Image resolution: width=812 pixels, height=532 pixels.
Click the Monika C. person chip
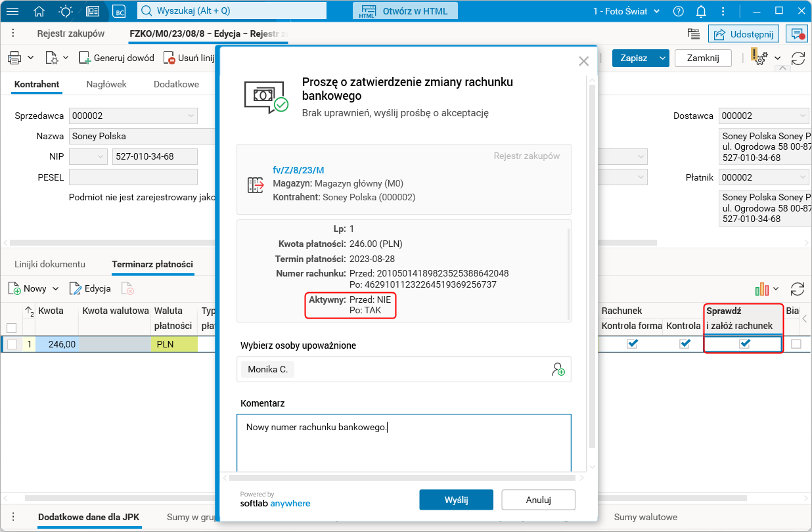point(268,369)
